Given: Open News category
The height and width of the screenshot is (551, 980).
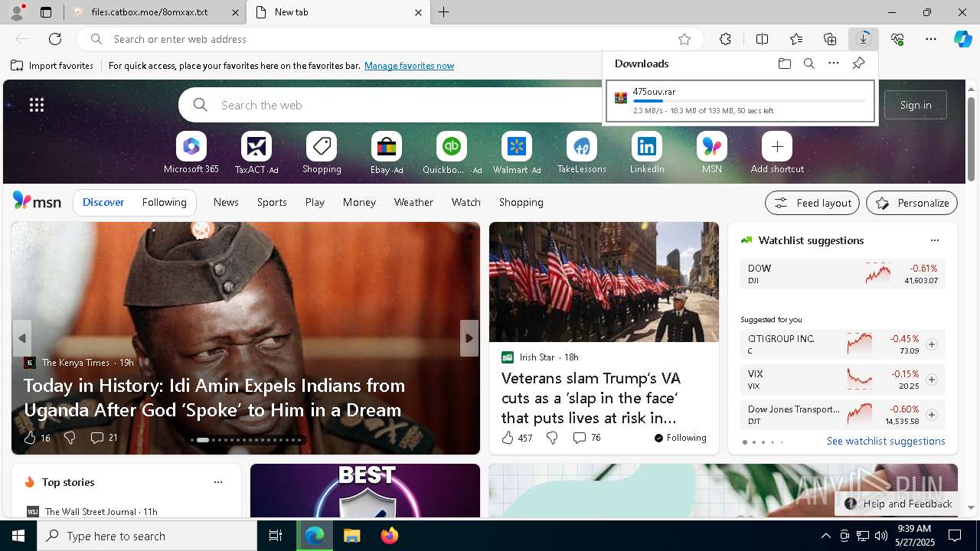Looking at the screenshot, I should 226,202.
